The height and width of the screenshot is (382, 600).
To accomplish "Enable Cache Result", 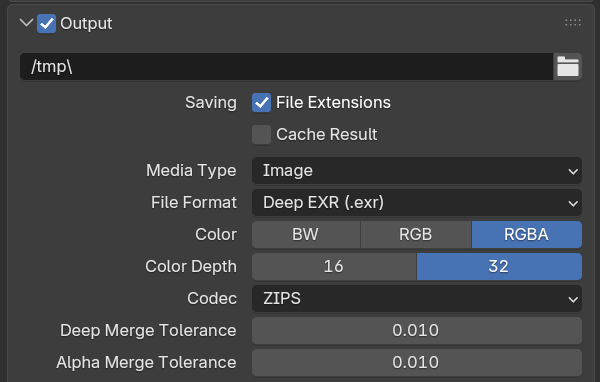I will (x=261, y=135).
